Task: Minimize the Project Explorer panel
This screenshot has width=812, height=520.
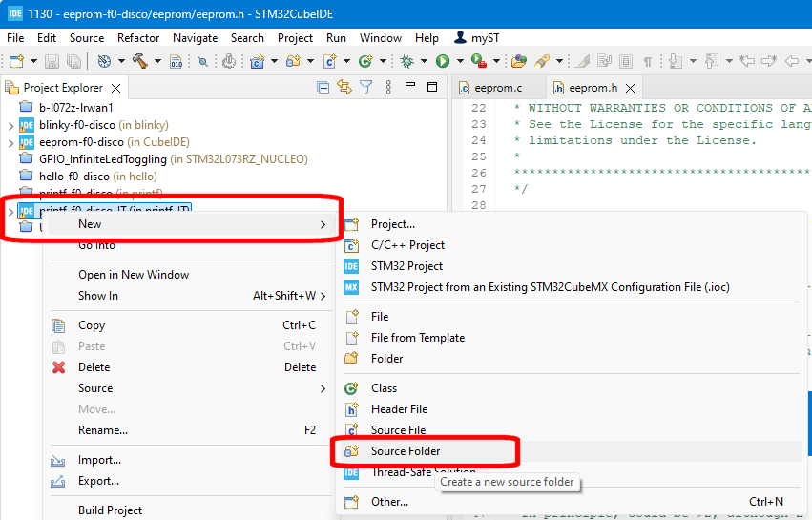Action: [410, 84]
